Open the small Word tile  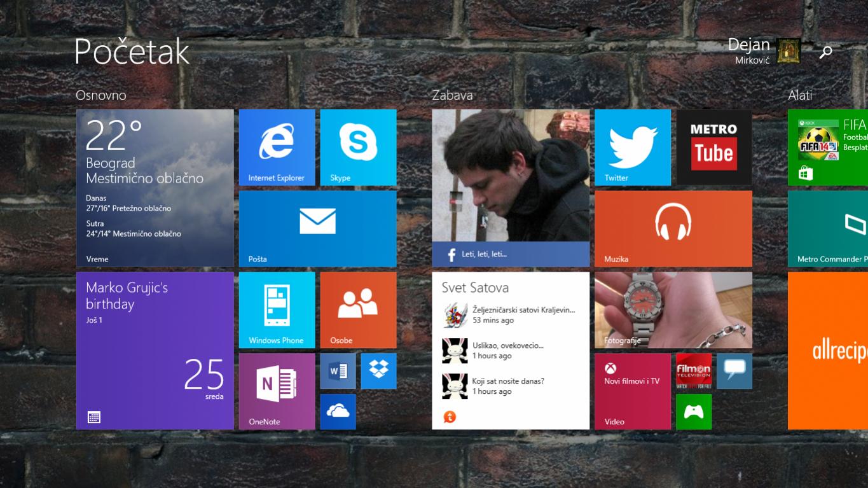pos(338,371)
